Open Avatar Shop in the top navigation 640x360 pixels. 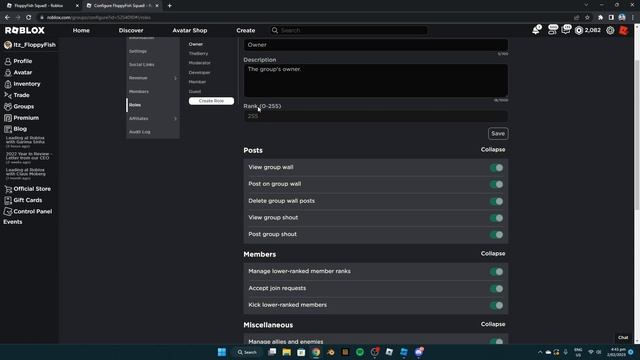point(190,31)
